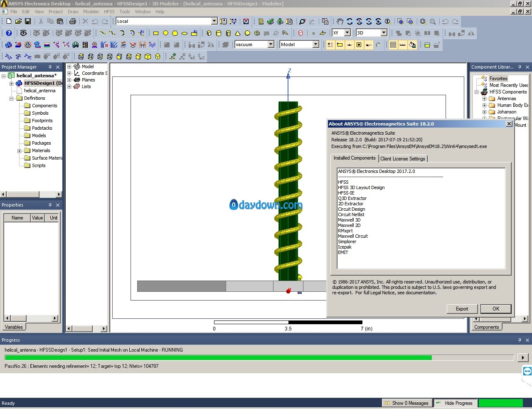Click OK in About dialog

click(x=496, y=309)
